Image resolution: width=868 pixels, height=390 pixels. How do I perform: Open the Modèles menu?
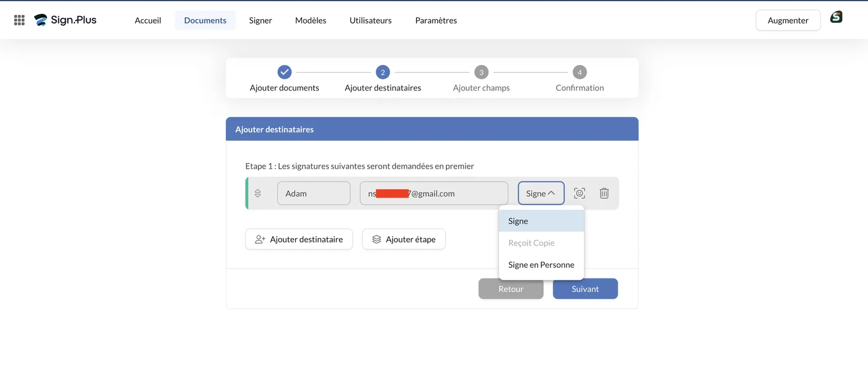pyautogui.click(x=311, y=20)
